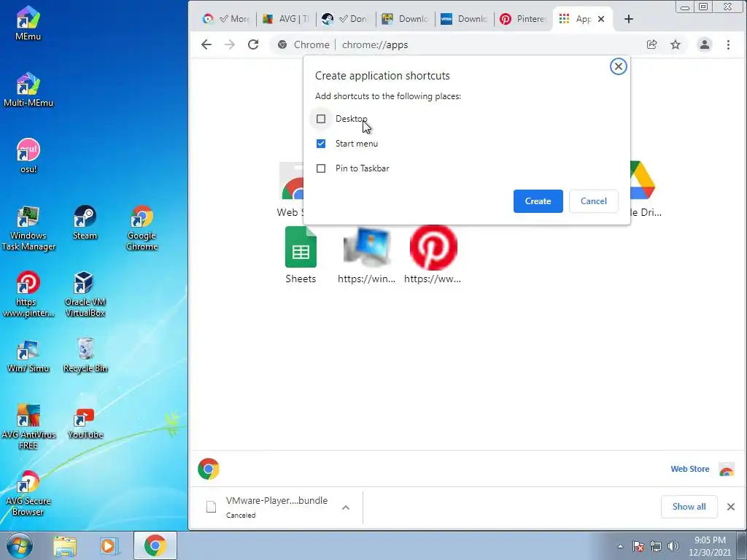Click the network tray icon
This screenshot has height=560, width=747.
[x=656, y=546]
